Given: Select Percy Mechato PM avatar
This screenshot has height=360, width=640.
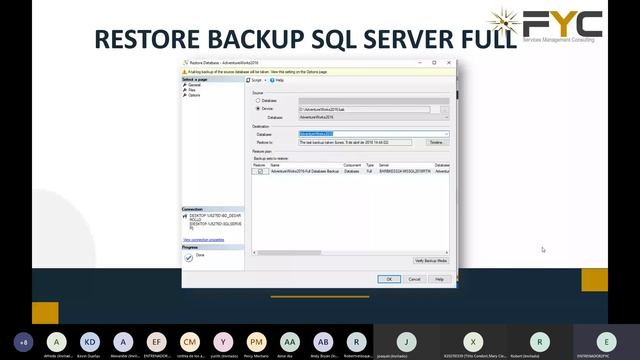Looking at the screenshot, I should (256, 342).
